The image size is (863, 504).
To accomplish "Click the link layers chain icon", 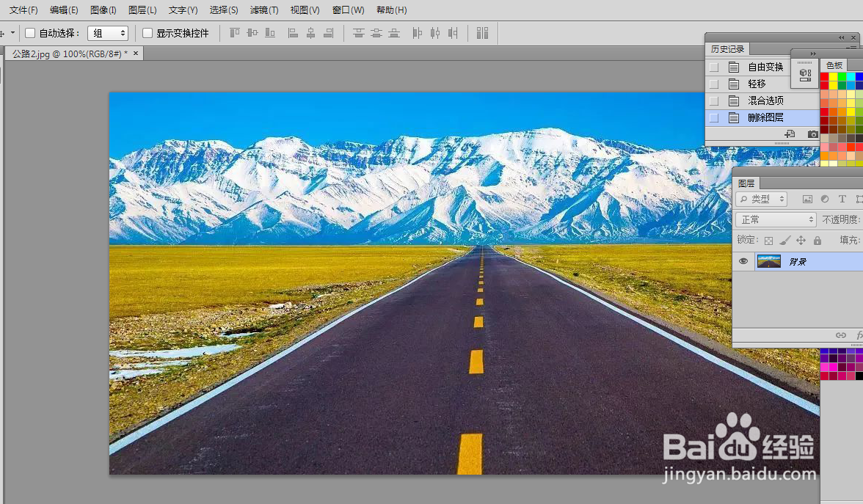I will (x=841, y=335).
